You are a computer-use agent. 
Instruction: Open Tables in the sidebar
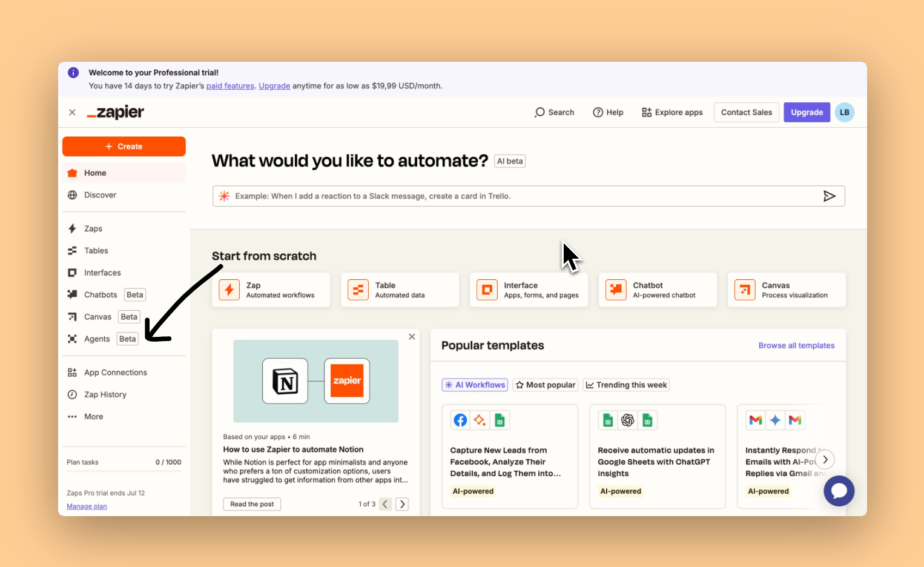(x=124, y=251)
